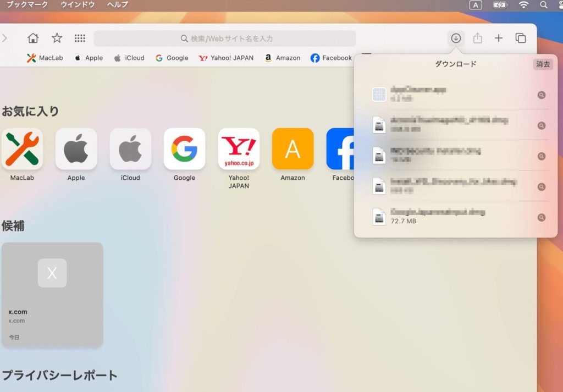Reveal third download dmg in Finder
Image resolution: width=563 pixels, height=392 pixels.
[x=541, y=156]
